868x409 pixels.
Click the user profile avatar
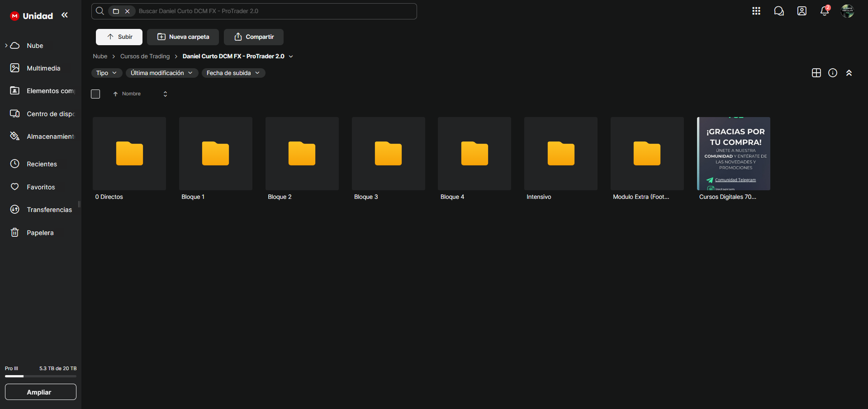847,11
